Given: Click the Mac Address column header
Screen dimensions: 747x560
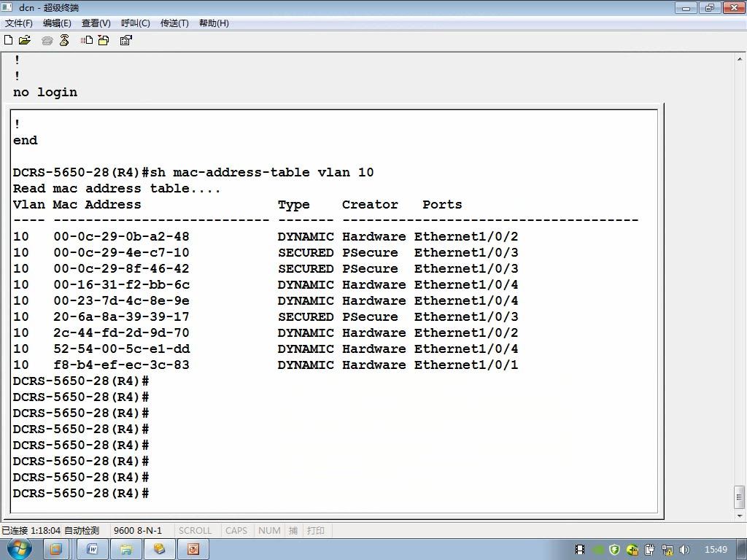Looking at the screenshot, I should pyautogui.click(x=97, y=205).
